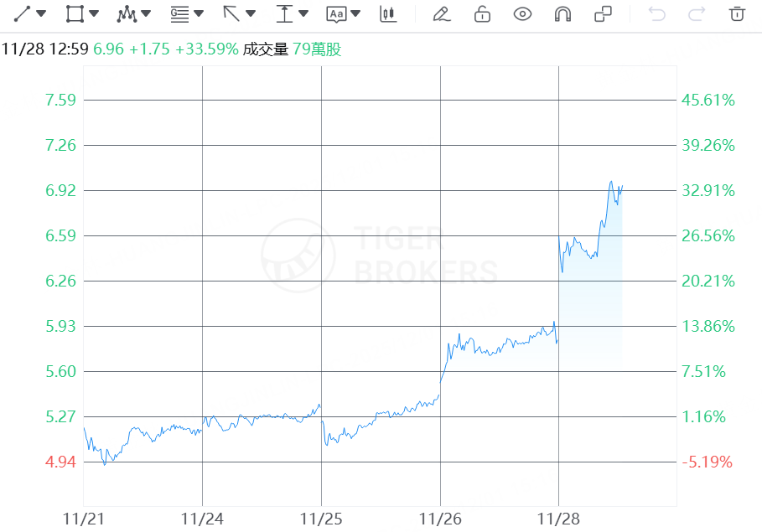This screenshot has height=532, width=762.
Task: Toggle the drawing lock icon
Action: point(482,13)
